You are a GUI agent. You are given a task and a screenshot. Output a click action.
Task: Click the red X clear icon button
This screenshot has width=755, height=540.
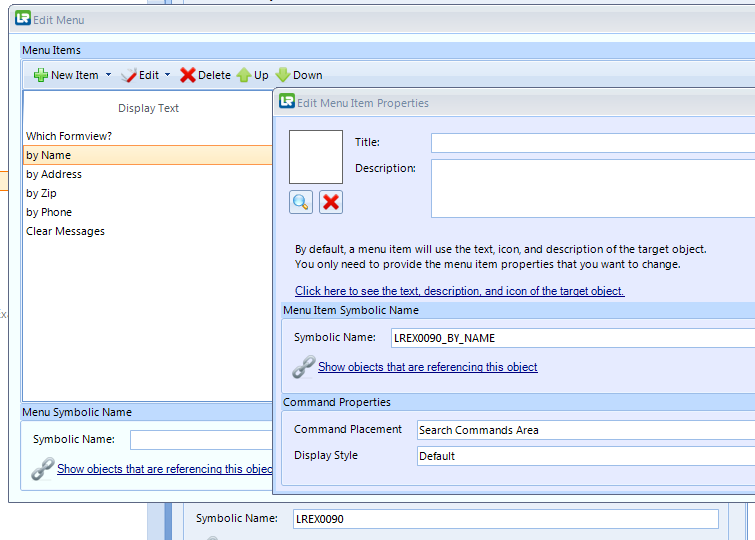point(331,202)
